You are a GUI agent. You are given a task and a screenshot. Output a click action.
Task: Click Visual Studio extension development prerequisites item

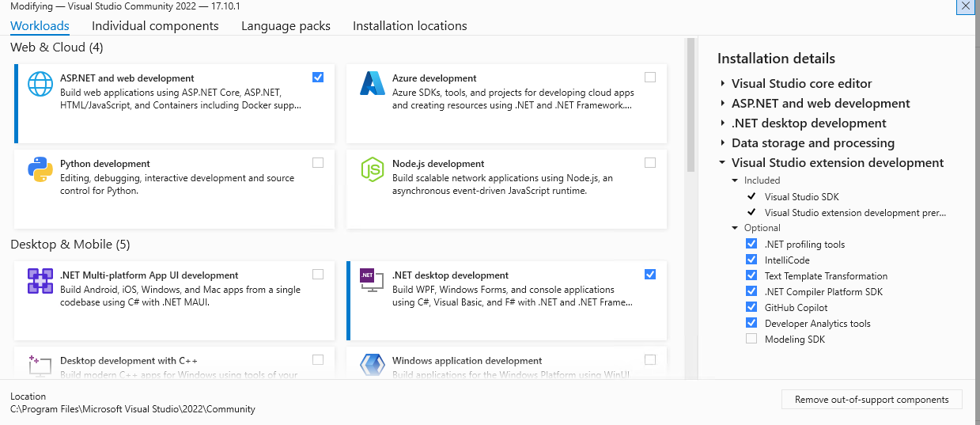click(x=855, y=212)
